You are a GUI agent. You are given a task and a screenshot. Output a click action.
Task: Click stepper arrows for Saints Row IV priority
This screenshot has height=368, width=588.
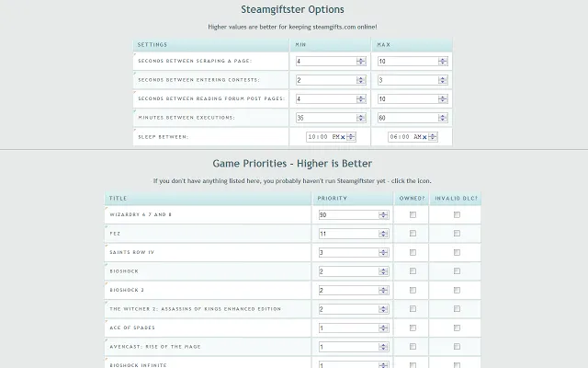coord(383,253)
